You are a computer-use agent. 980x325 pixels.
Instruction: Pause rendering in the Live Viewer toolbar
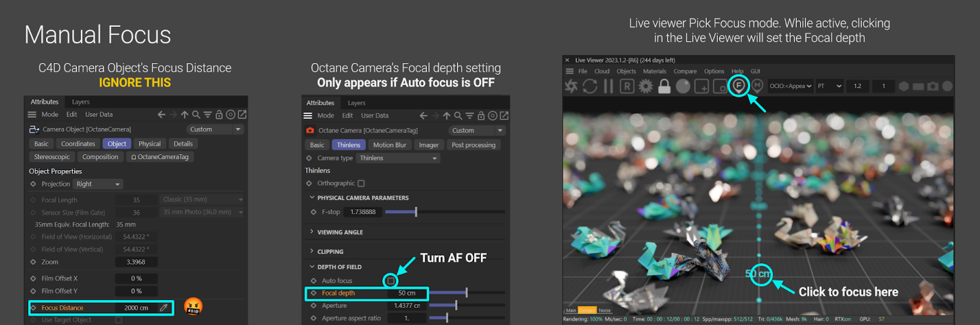[608, 86]
